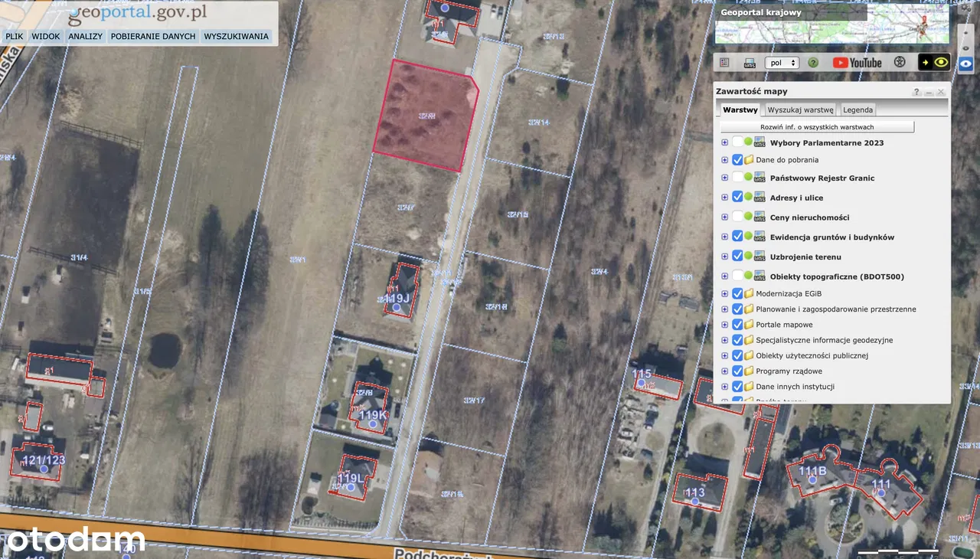Open the map contents list icon
The height and width of the screenshot is (559, 980).
(x=725, y=63)
